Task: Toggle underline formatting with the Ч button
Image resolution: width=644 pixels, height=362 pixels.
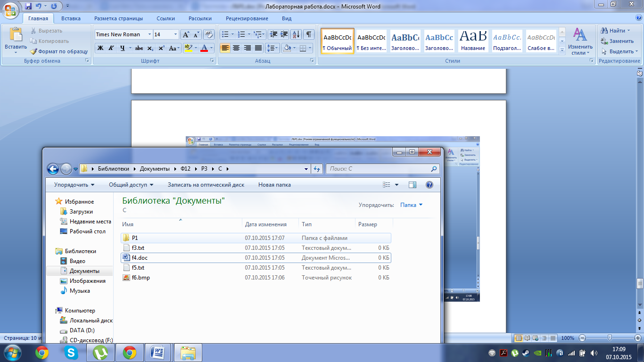Action: 123,48
